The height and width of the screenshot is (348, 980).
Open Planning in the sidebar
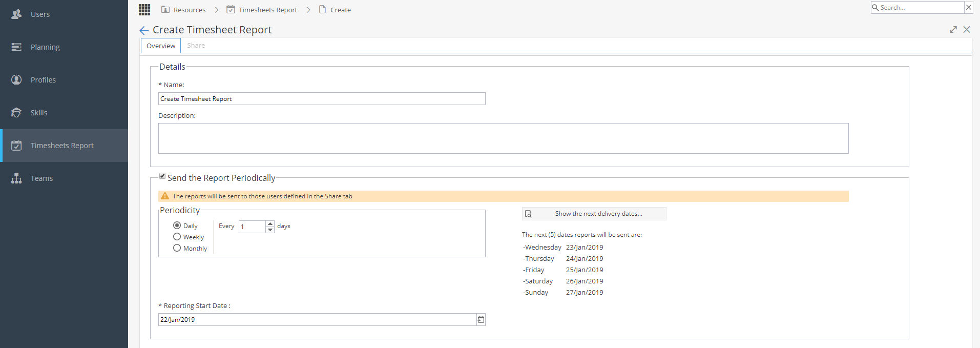click(64, 47)
